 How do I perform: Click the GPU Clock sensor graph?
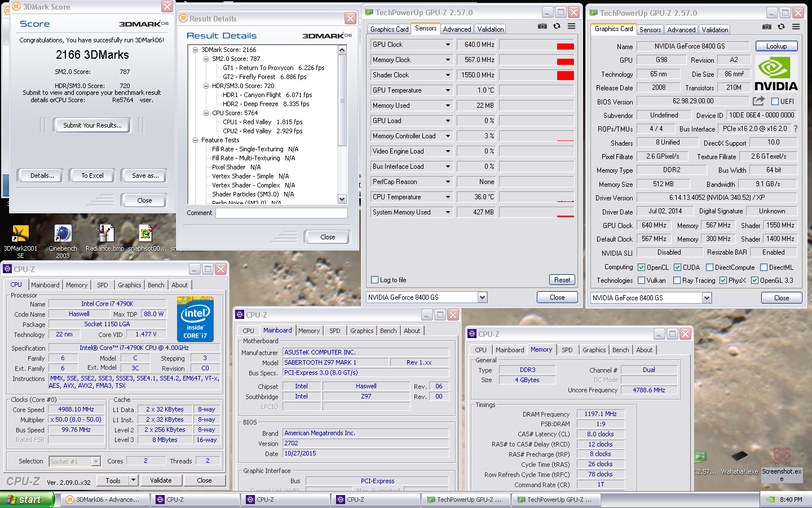(x=536, y=45)
